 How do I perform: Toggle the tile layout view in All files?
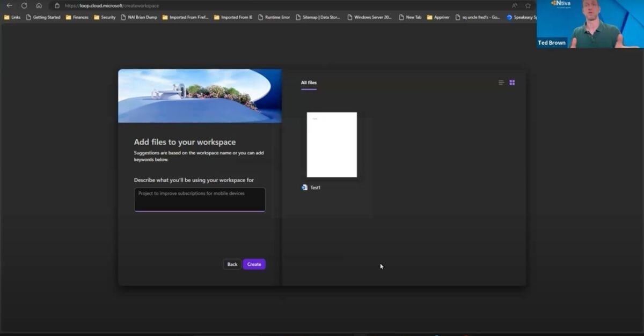pos(511,82)
